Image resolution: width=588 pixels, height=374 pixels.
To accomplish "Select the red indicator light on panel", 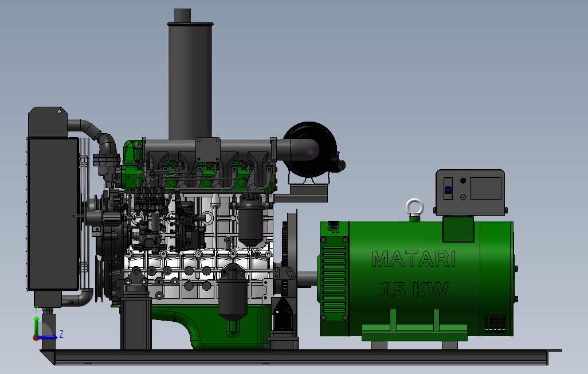I will (x=463, y=181).
